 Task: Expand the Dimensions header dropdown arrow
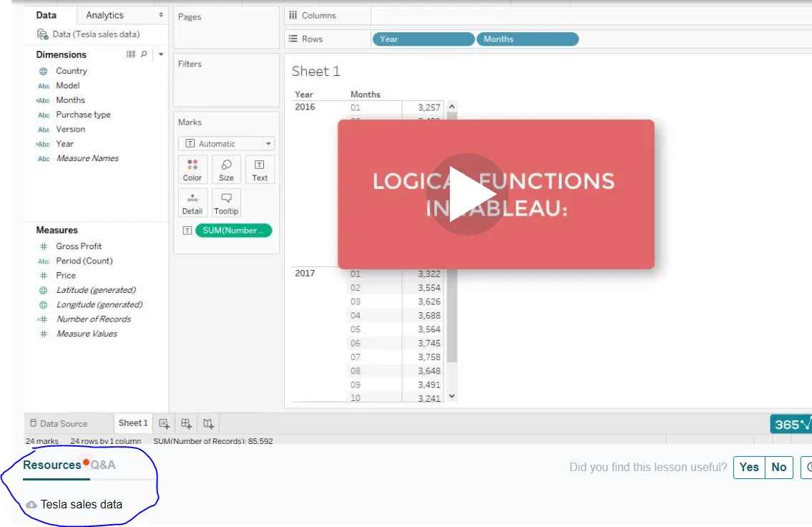pos(161,54)
